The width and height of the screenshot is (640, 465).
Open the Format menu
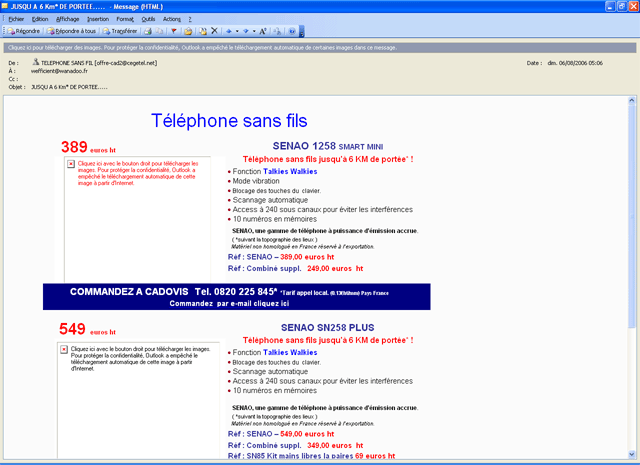[125, 19]
